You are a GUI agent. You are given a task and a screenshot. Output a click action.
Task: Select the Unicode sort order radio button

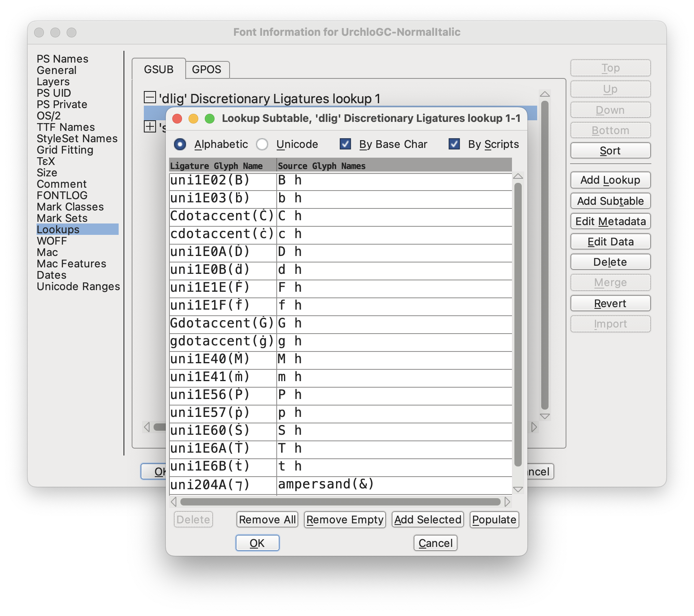click(262, 144)
